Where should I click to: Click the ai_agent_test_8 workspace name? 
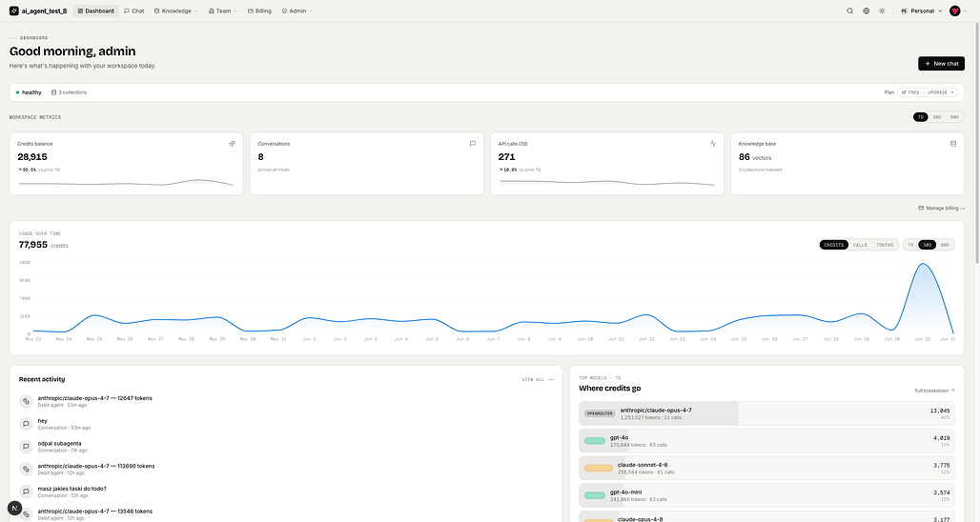coord(44,10)
